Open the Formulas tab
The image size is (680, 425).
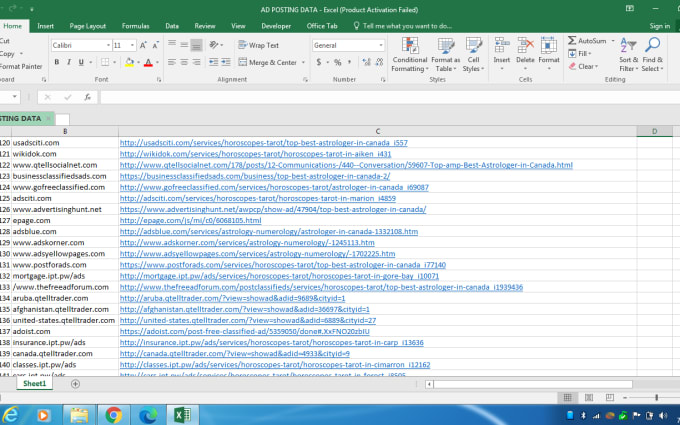tap(135, 26)
